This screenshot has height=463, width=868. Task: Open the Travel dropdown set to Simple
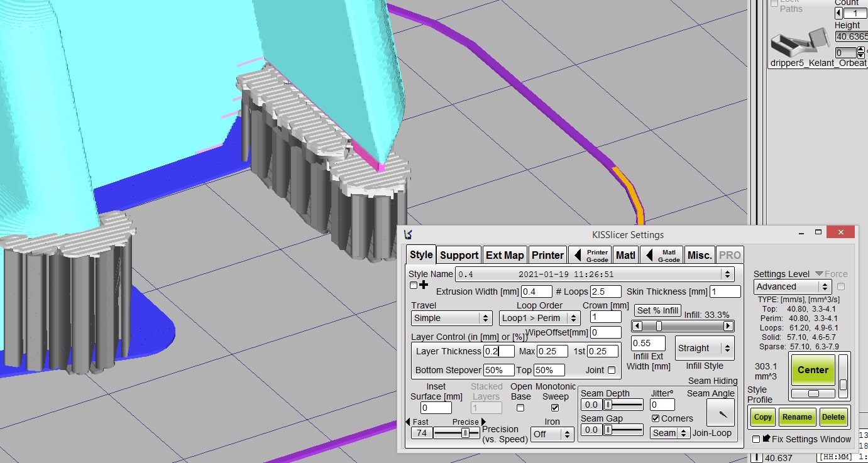click(452, 318)
